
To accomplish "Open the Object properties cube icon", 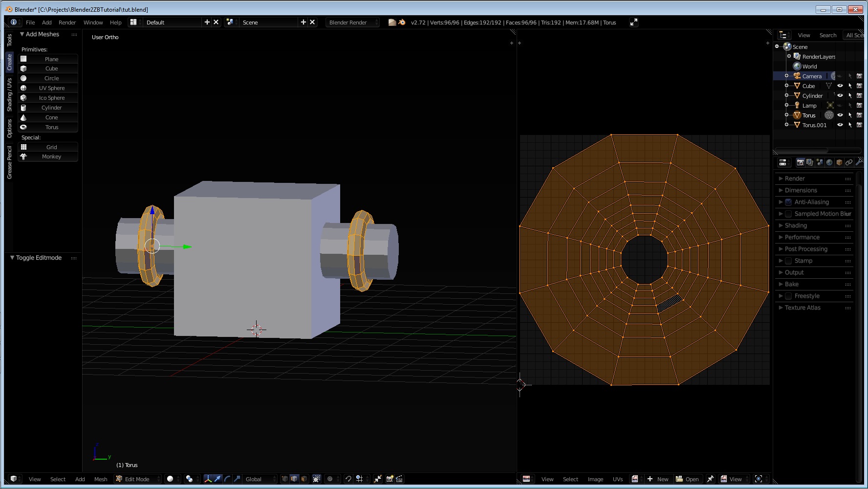I will (839, 162).
